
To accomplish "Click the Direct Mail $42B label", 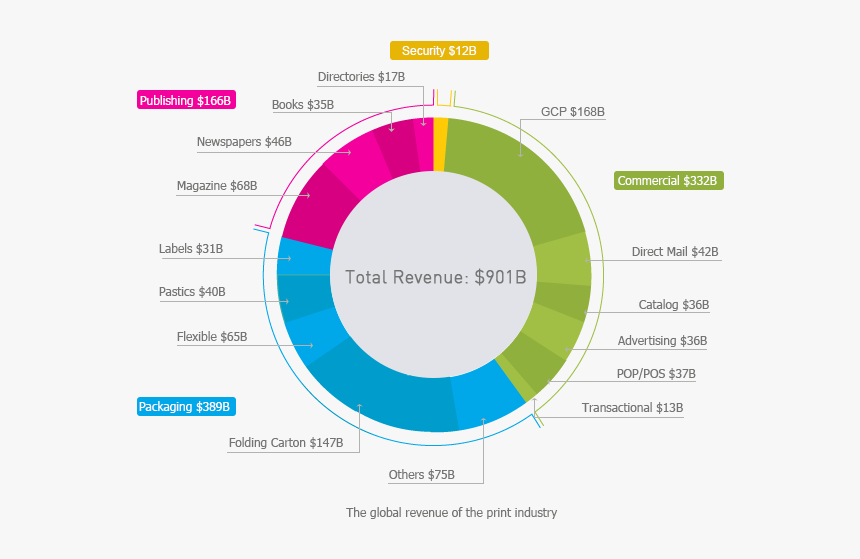I will click(x=675, y=251).
